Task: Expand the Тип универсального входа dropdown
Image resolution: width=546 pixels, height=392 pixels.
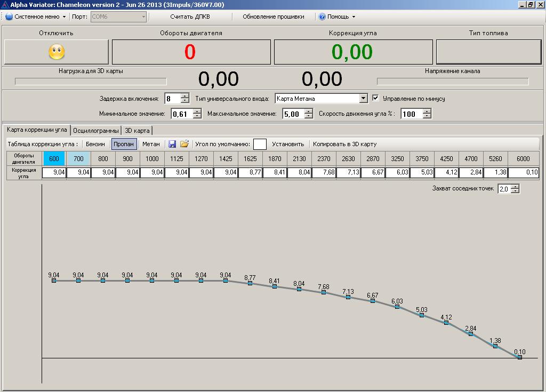Action: coord(364,99)
